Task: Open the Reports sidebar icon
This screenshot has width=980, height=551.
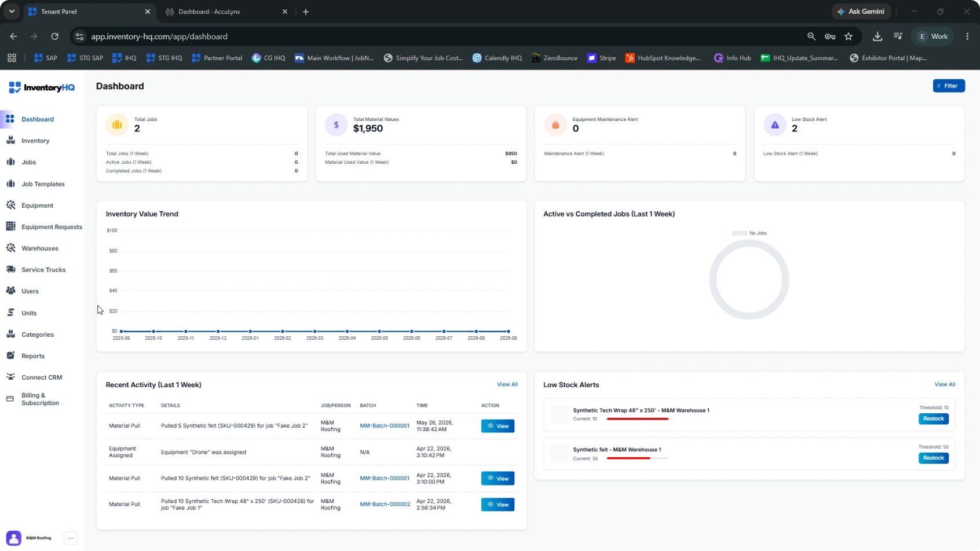Action: (10, 355)
